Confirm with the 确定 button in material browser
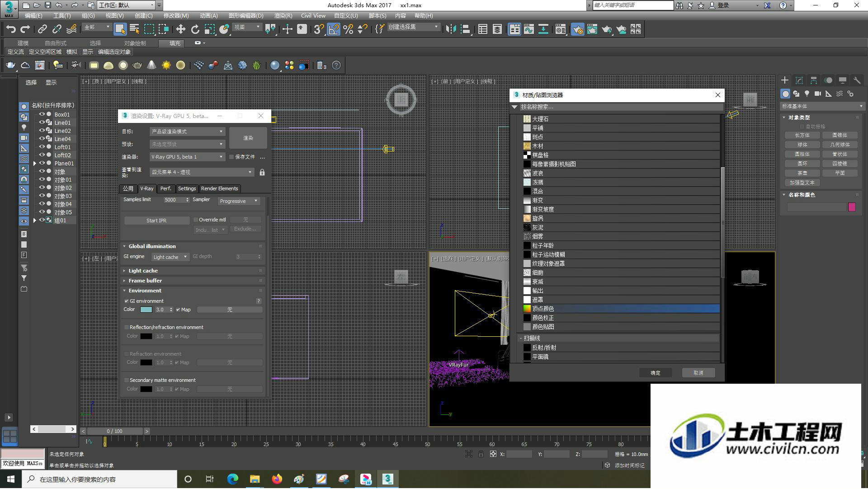 pos(656,373)
